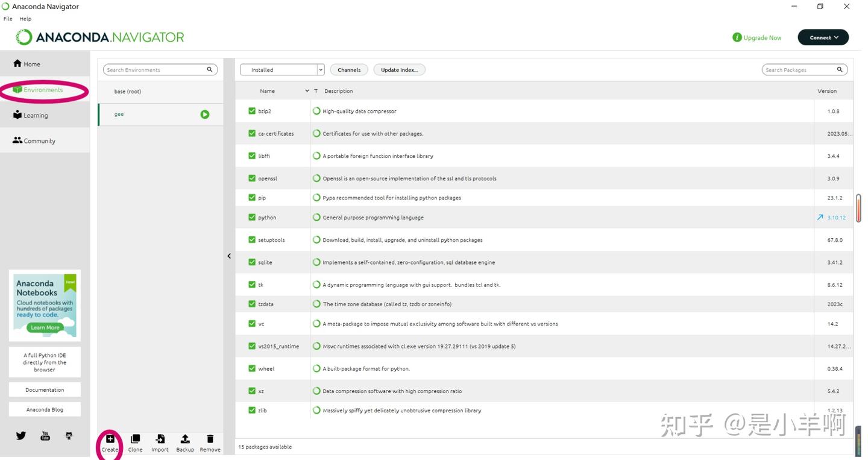The image size is (868, 460).
Task: Click the Channels button
Action: [x=349, y=70]
